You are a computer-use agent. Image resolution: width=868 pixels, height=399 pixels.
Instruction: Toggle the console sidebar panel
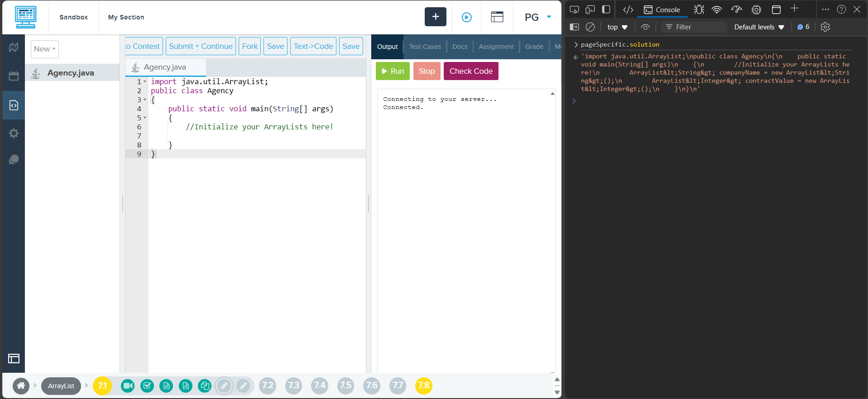(574, 27)
